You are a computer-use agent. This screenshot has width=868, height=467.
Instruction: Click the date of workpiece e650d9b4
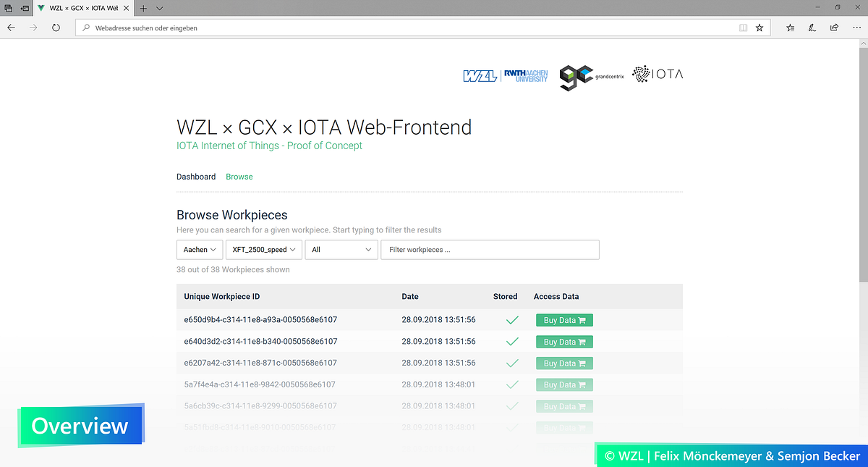click(x=438, y=319)
